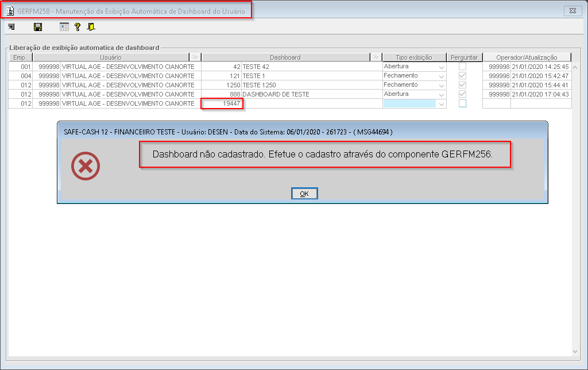Toggle Perguntar checkbox for TESTE 1250 row
This screenshot has height=370, width=588.
click(x=463, y=85)
